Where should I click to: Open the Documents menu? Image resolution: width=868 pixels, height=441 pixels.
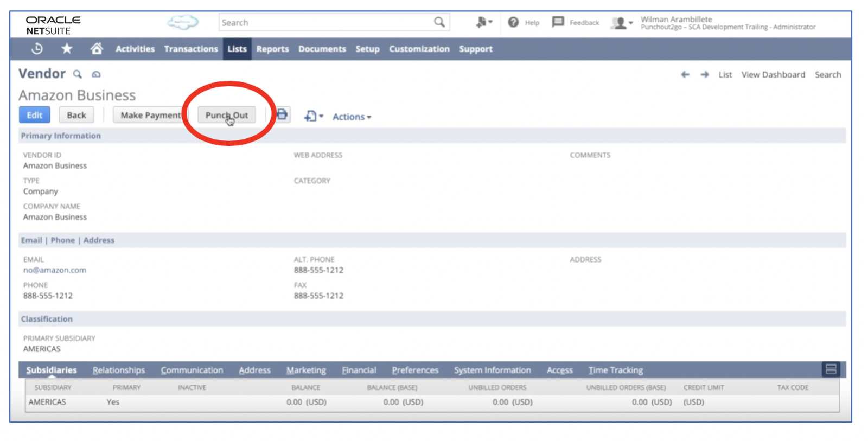(322, 49)
